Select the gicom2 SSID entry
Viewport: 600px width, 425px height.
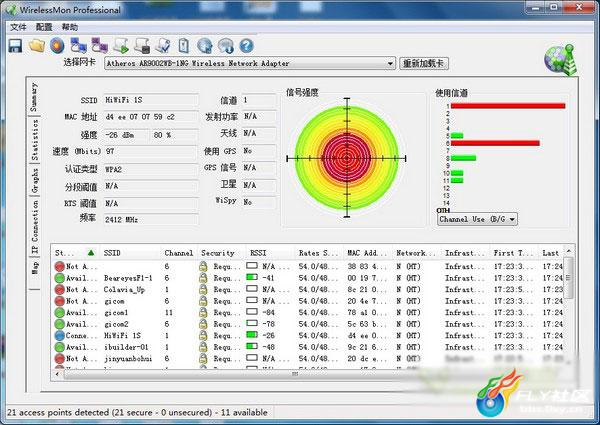coord(116,324)
